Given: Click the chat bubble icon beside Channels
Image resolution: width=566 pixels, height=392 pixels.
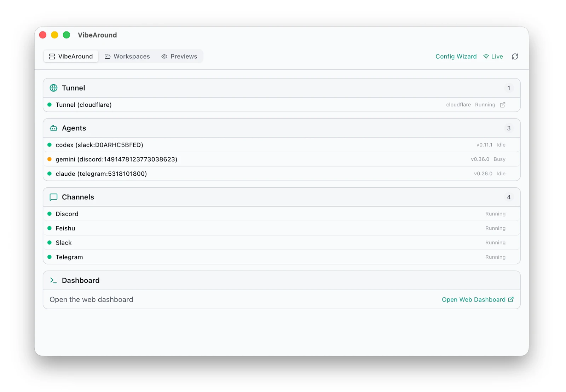Looking at the screenshot, I should (53, 197).
